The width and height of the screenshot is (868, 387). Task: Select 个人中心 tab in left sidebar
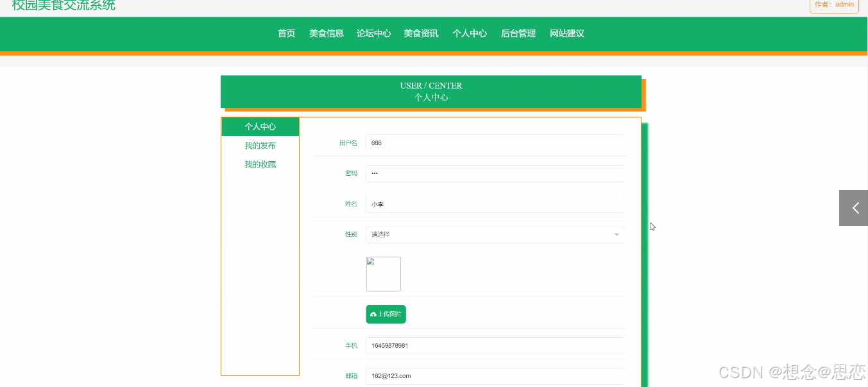pyautogui.click(x=260, y=127)
